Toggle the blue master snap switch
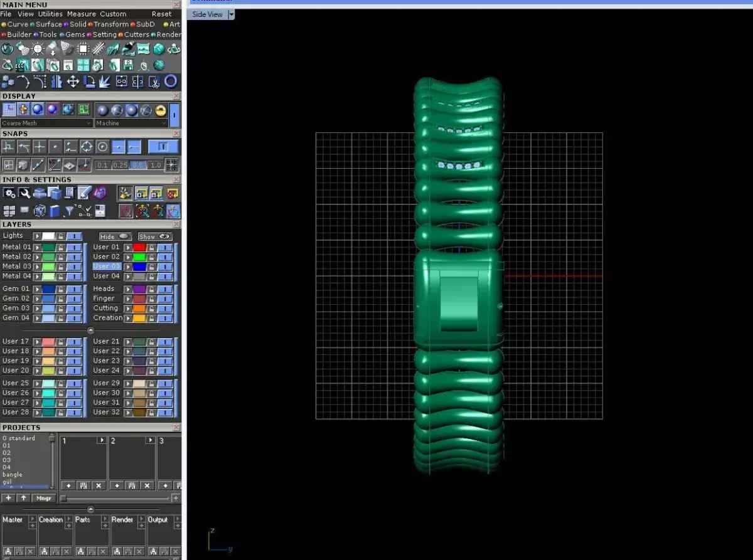 (163, 147)
